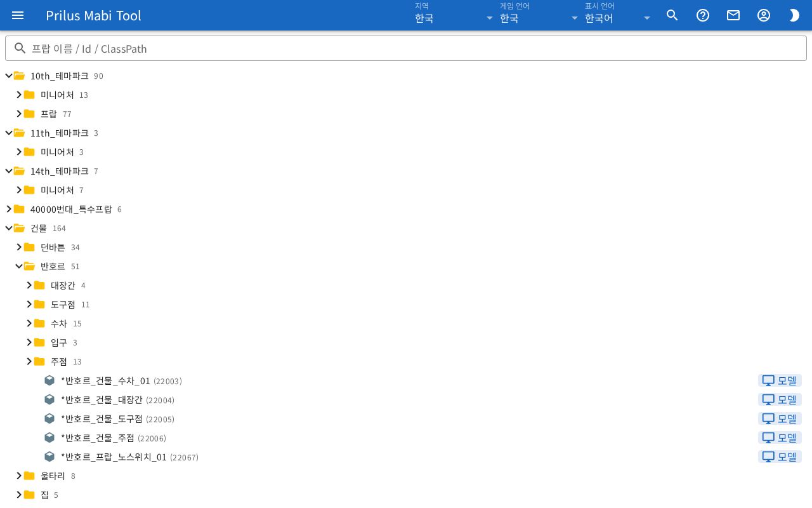Open the user account icon
Screen dimensions: 812x508
point(764,15)
